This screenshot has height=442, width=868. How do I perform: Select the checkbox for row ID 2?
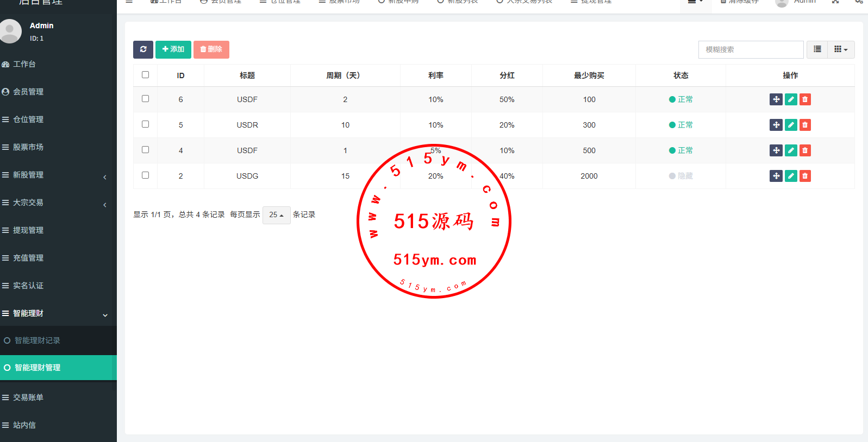[x=145, y=175]
